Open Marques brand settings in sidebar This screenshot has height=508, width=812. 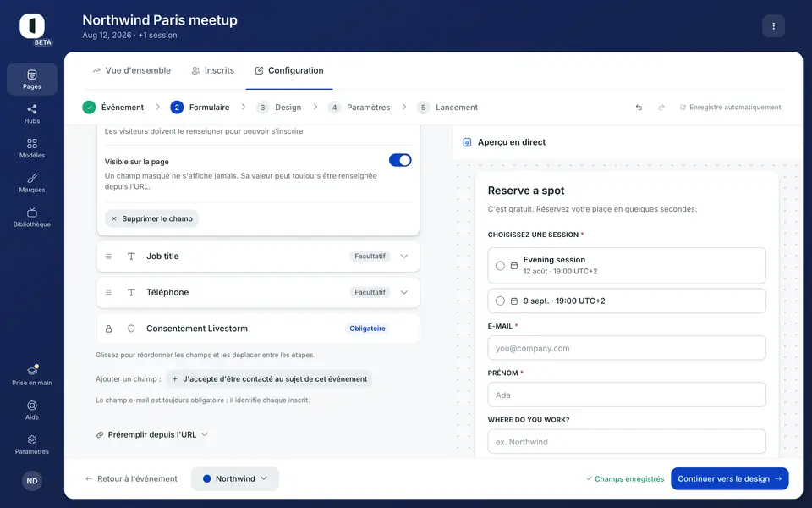click(32, 183)
